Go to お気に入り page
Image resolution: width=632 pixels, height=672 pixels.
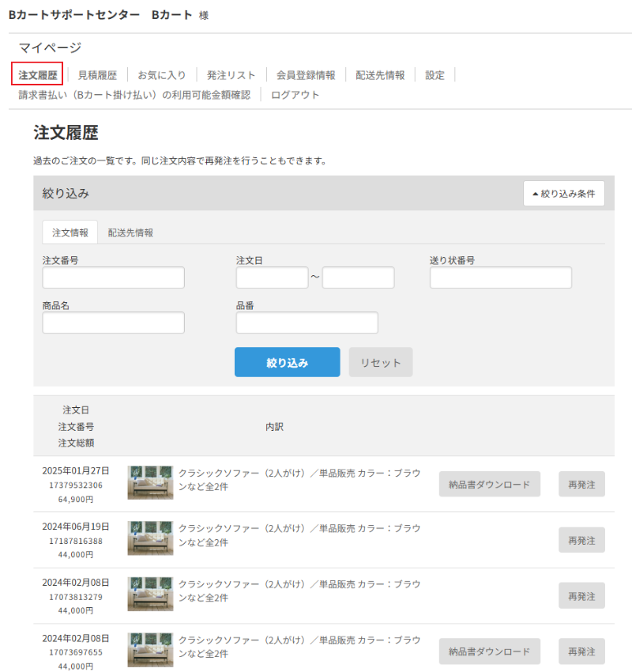click(x=162, y=75)
